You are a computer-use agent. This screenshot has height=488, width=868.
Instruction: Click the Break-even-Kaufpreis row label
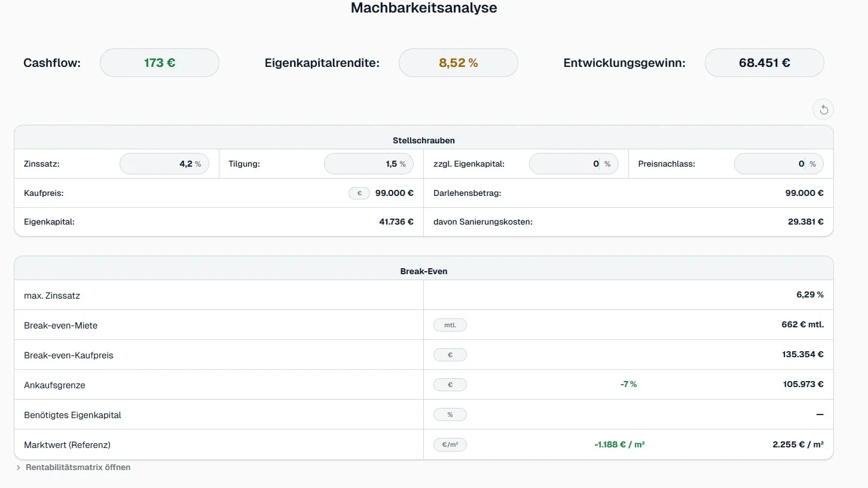69,355
